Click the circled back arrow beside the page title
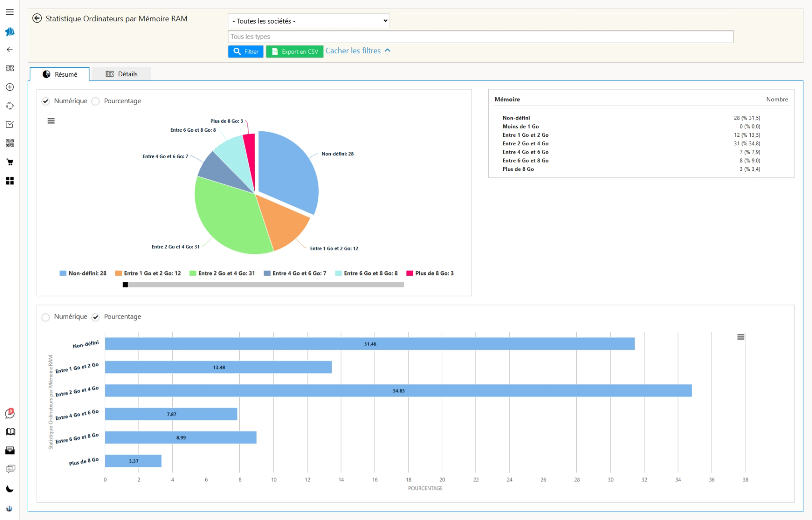Image resolution: width=812 pixels, height=520 pixels. pos(37,19)
